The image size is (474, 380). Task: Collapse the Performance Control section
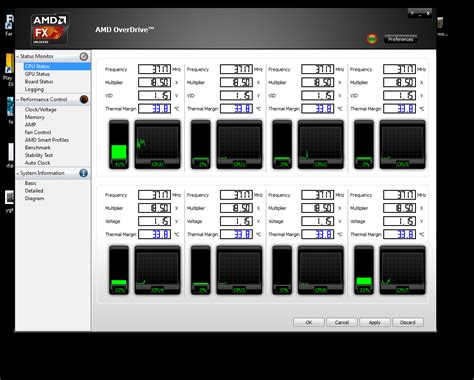tap(18, 99)
